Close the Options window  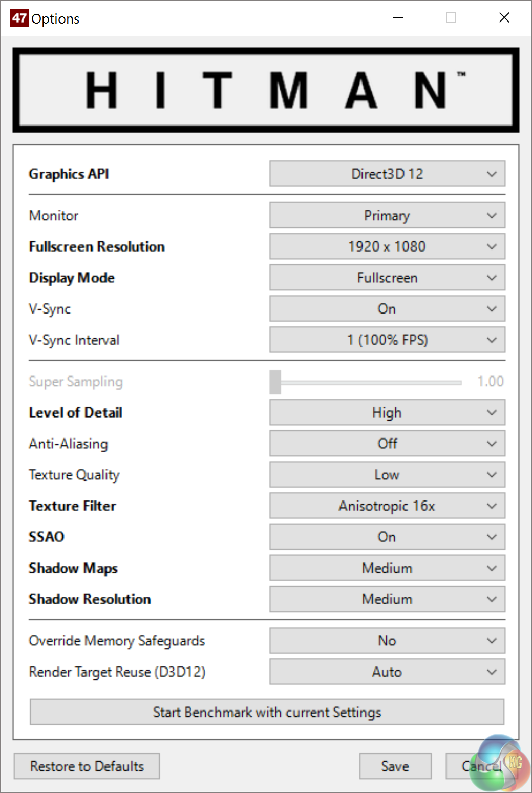tap(504, 18)
